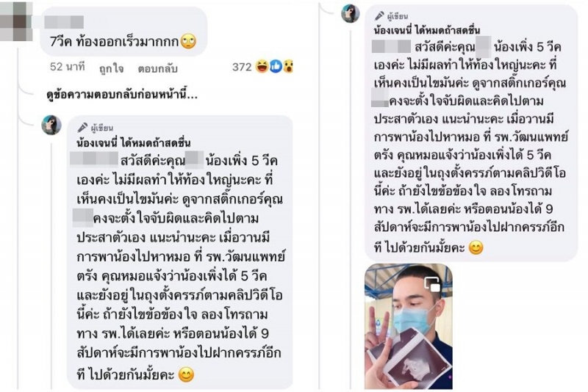Reply to the comment using ตอบกลับ
This screenshot has height=392, width=588.
click(x=157, y=69)
